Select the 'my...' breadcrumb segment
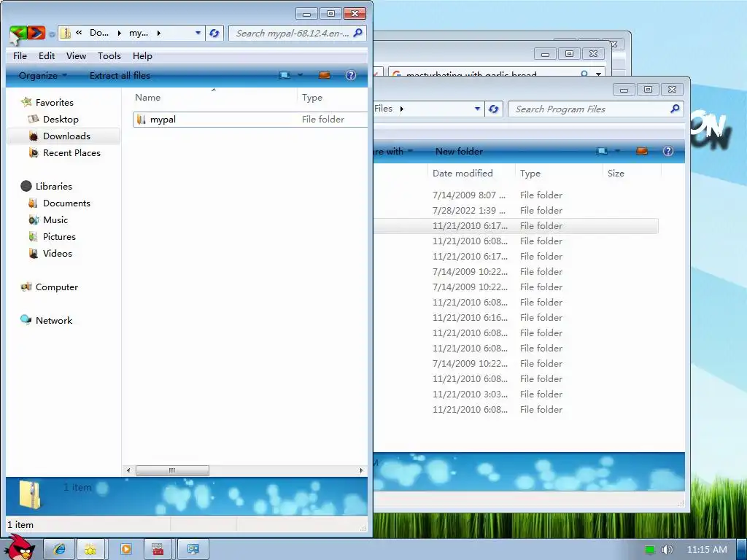747x560 pixels. [x=139, y=33]
